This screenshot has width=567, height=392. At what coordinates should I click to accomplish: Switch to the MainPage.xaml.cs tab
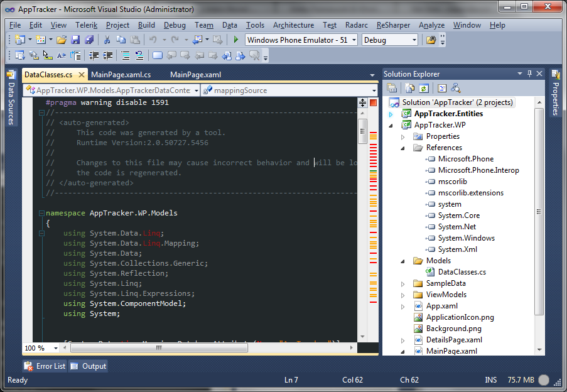[x=121, y=75]
